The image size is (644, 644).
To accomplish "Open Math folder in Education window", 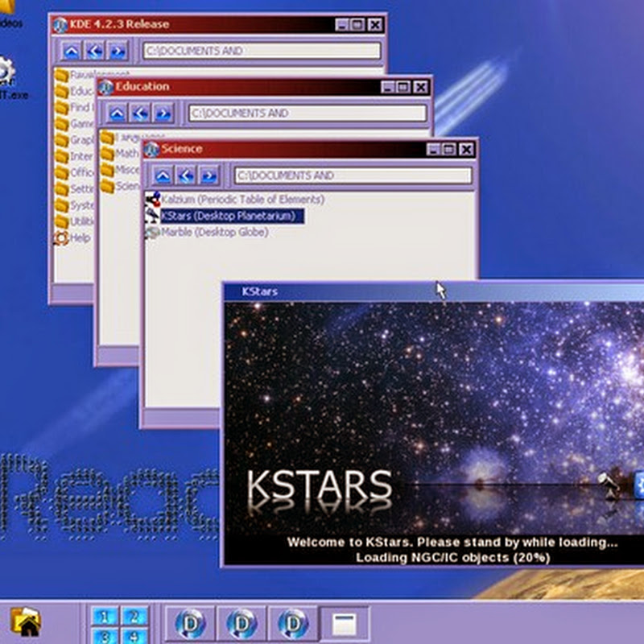I will coord(119,154).
